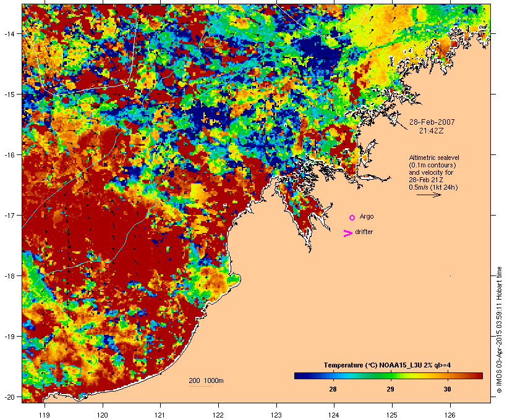507x420 pixels.
Task: Click the '0.5m/s (1kt 24h)' text
Action: [x=433, y=187]
